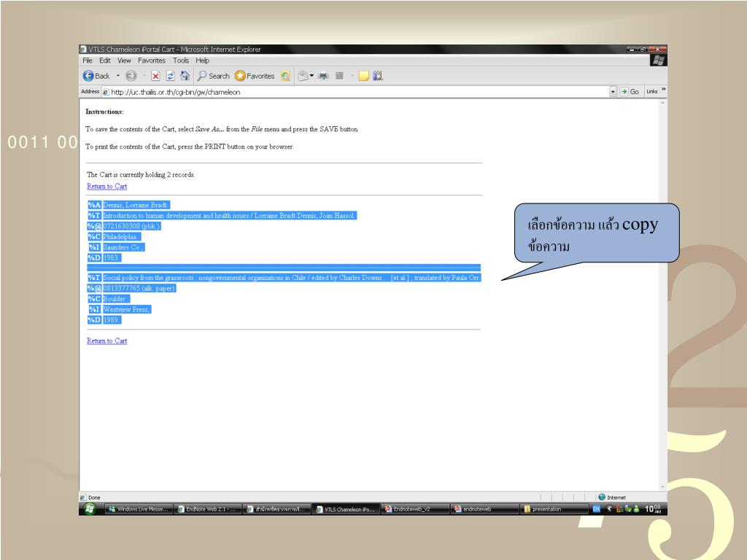Click the author line Dennis, Lorraine Bradt
747x560 pixels.
pyautogui.click(x=136, y=205)
